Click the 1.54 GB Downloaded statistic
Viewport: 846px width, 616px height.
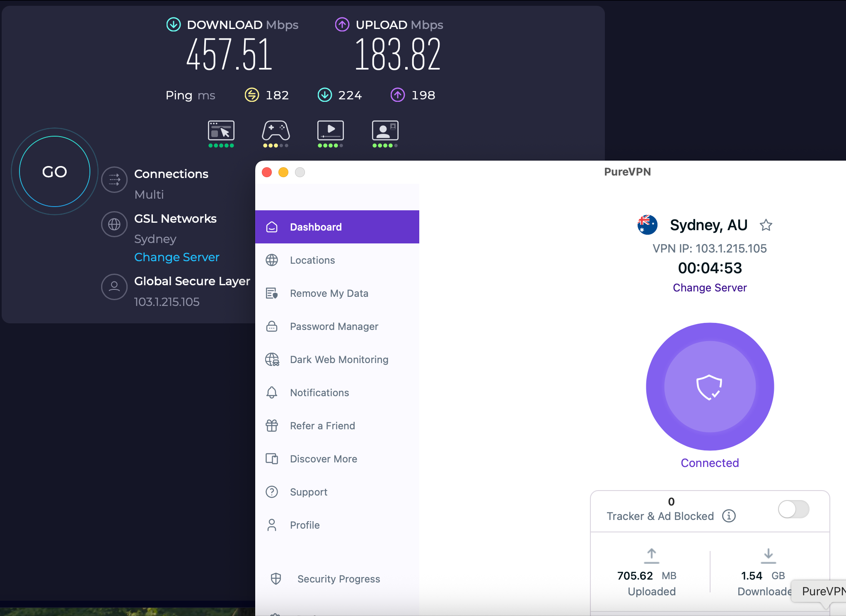766,573
